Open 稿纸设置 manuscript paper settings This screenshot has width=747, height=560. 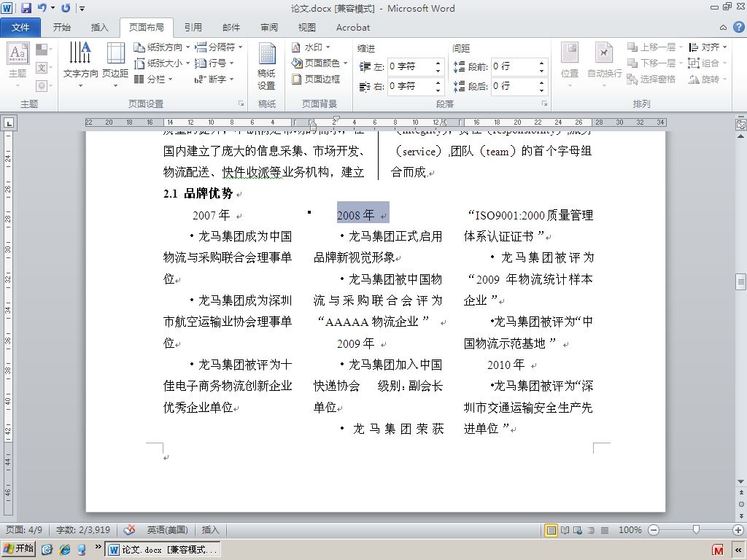coord(266,66)
